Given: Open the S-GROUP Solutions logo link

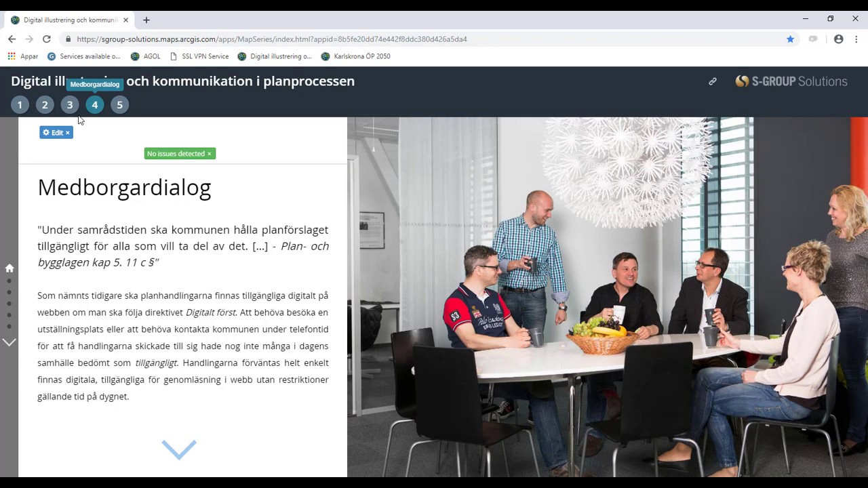Looking at the screenshot, I should [x=791, y=81].
